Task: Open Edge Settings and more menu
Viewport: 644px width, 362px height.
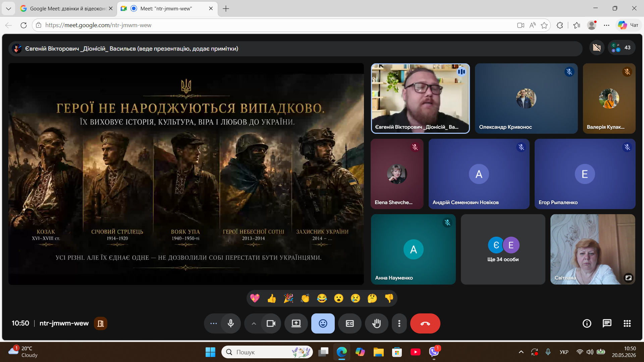Action: (606, 25)
